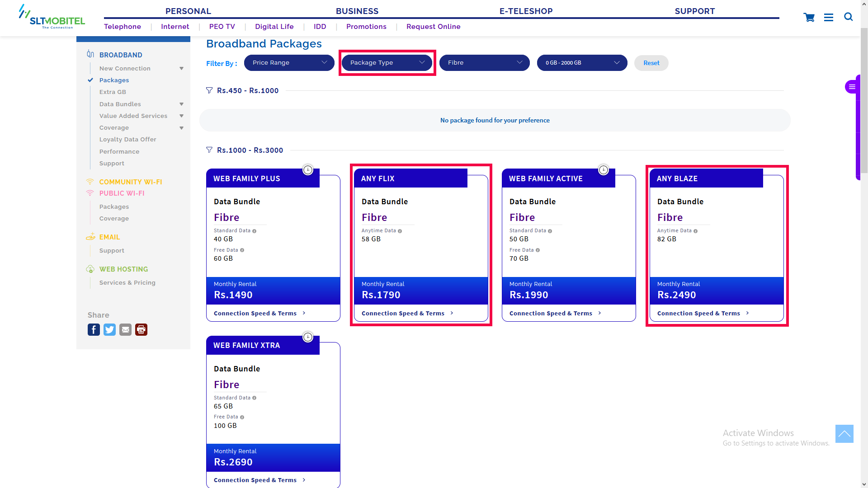Click the purple side panel toggle icon
This screenshot has width=868, height=488.
point(852,87)
